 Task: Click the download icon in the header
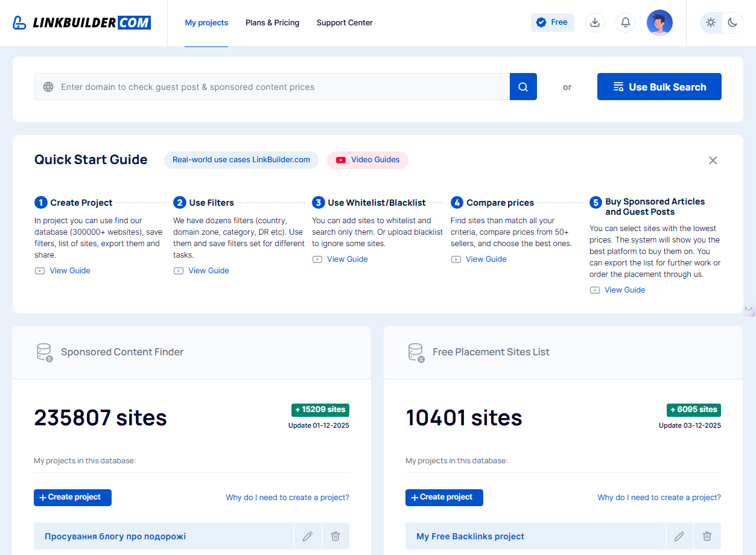click(595, 22)
